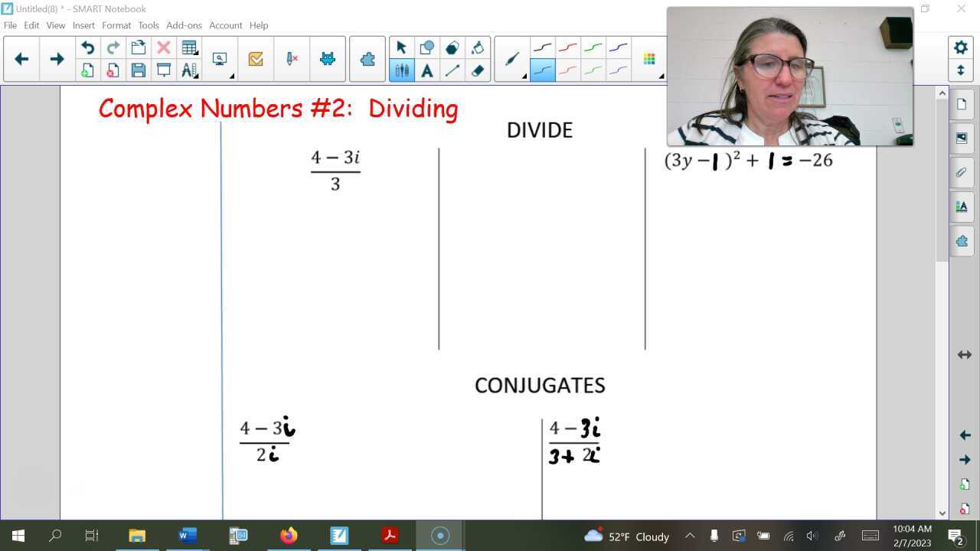This screenshot has height=551, width=980.
Task: Choose the Eraser tool
Action: coord(477,70)
